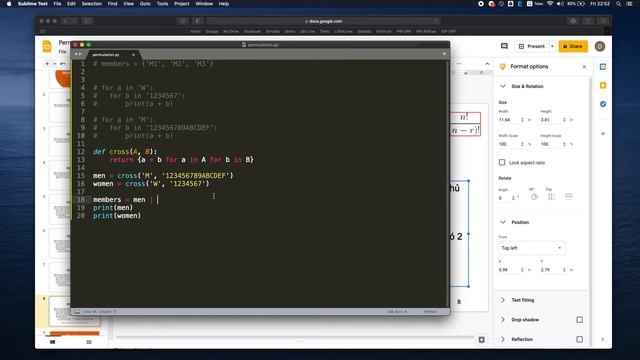Open the Calendar side panel icon

pyautogui.click(x=603, y=67)
